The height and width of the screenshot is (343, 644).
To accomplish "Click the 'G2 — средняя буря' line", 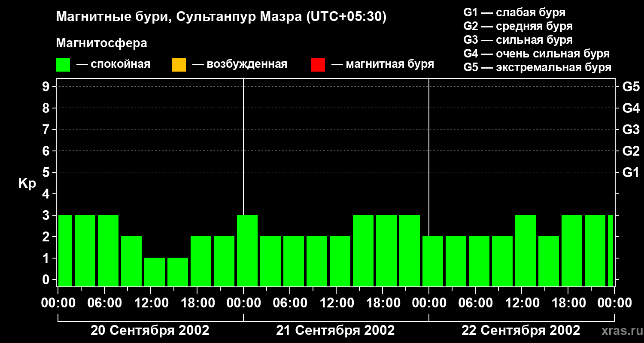I will click(x=518, y=26).
